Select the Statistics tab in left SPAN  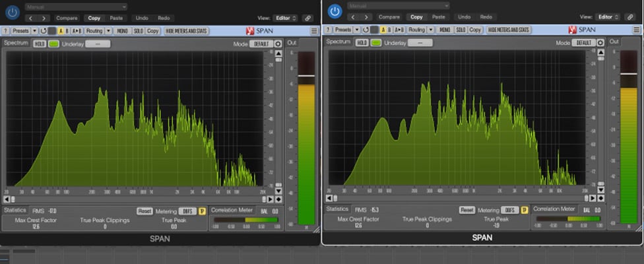(15, 210)
